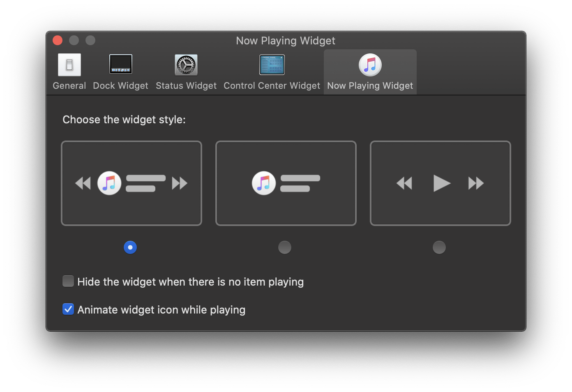This screenshot has height=392, width=572.
Task: Enable Hide the widget when no item playing
Action: (68, 281)
